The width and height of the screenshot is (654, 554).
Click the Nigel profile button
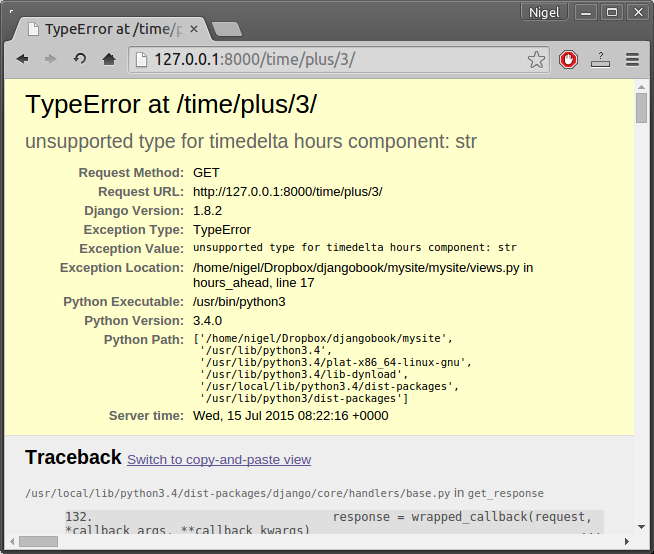tap(544, 13)
